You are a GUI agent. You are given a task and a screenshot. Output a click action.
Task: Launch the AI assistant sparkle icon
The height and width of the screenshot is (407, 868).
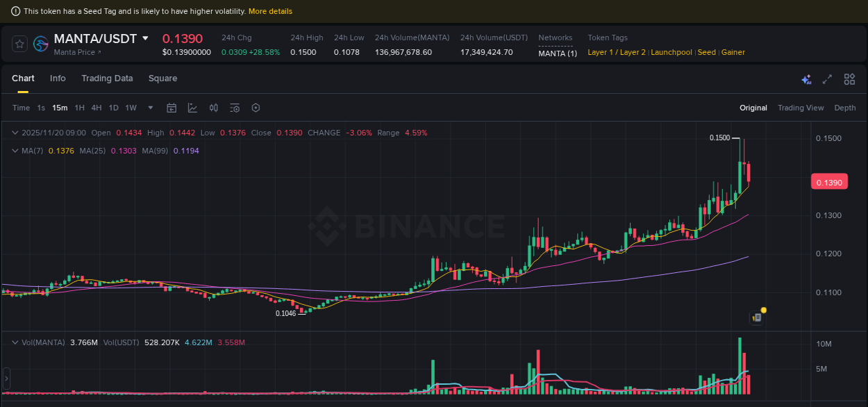pos(806,79)
